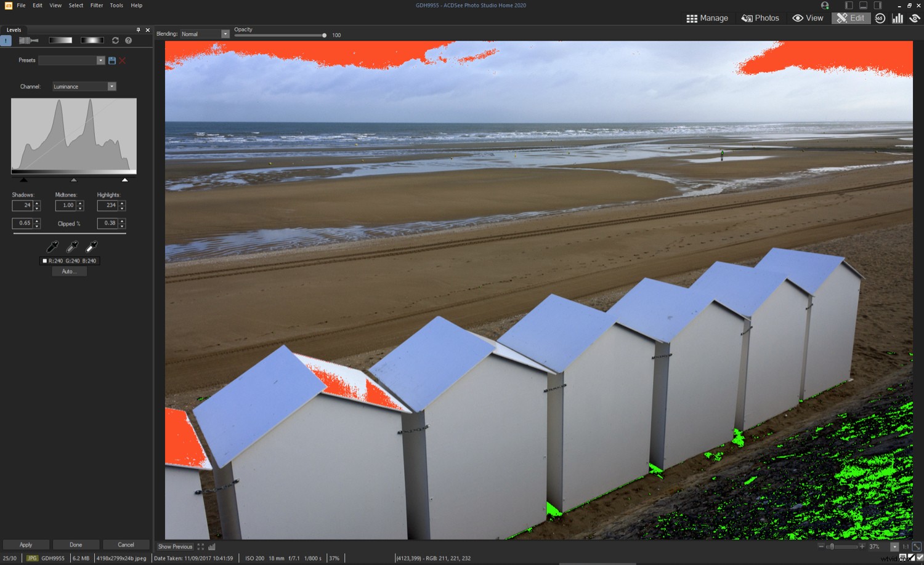The width and height of the screenshot is (924, 565).
Task: Open the Blending mode dropdown
Action: click(x=224, y=34)
